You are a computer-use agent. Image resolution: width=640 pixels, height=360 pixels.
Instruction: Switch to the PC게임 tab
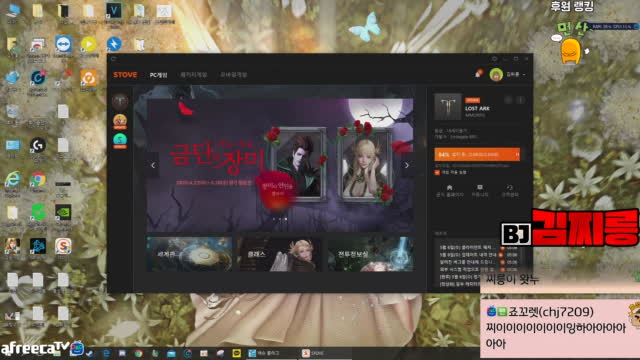point(158,75)
